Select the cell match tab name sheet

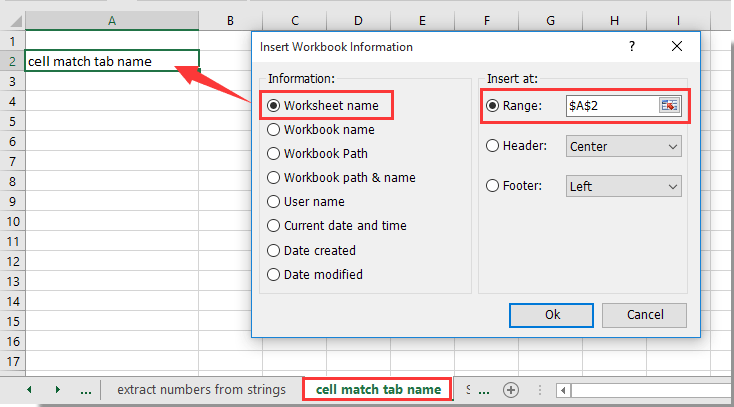pyautogui.click(x=378, y=390)
